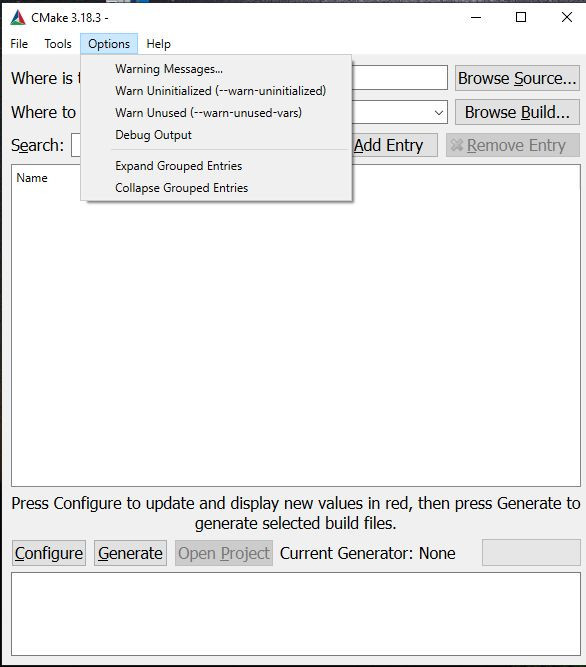586x667 pixels.
Task: Minimize the CMake window
Action: 476,17
